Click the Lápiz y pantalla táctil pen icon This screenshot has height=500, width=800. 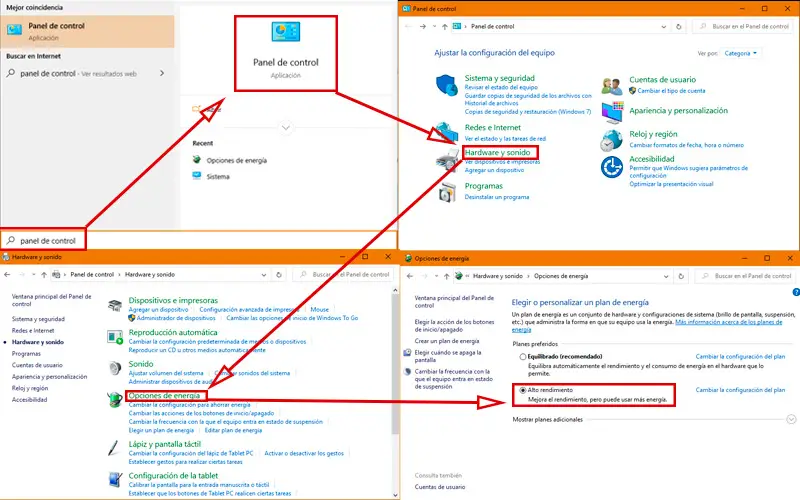click(x=114, y=447)
